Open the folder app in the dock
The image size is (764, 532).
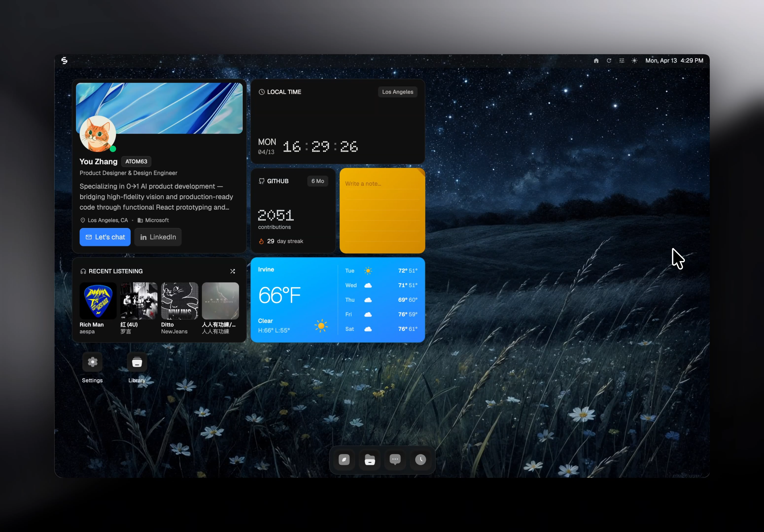click(x=369, y=460)
